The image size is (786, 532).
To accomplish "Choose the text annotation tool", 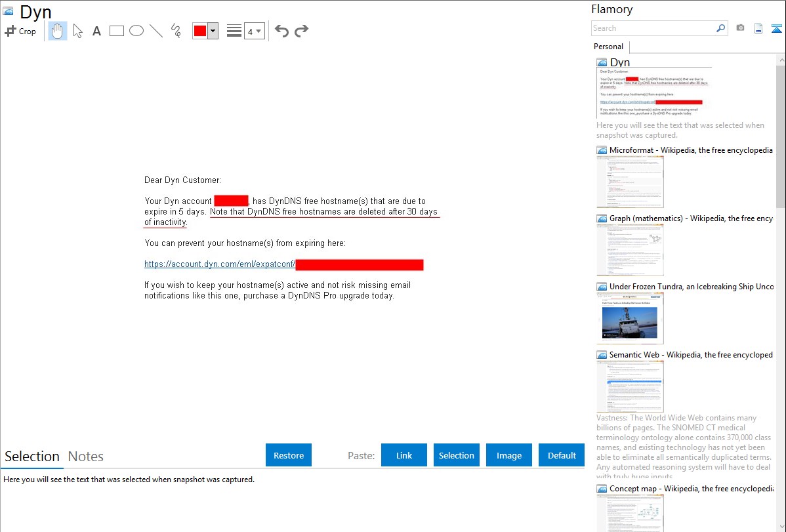I will point(96,31).
